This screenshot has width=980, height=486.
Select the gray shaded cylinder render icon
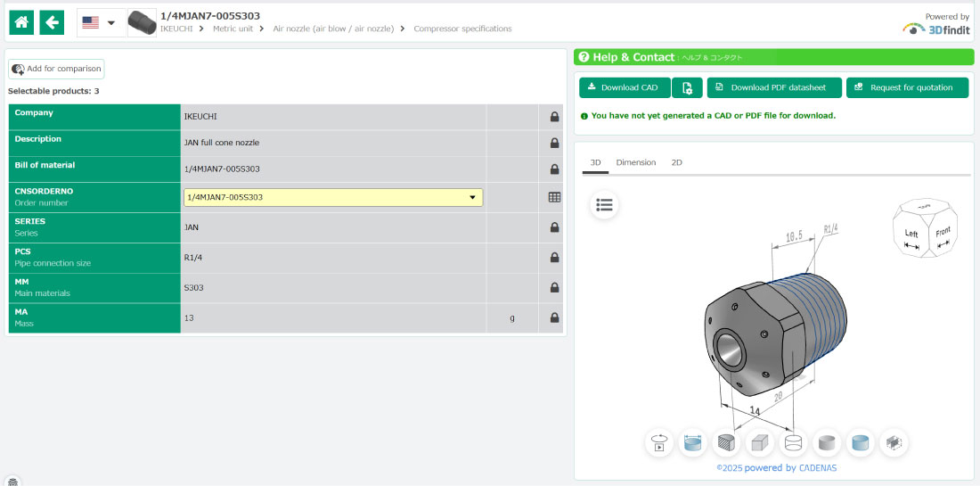pos(828,443)
